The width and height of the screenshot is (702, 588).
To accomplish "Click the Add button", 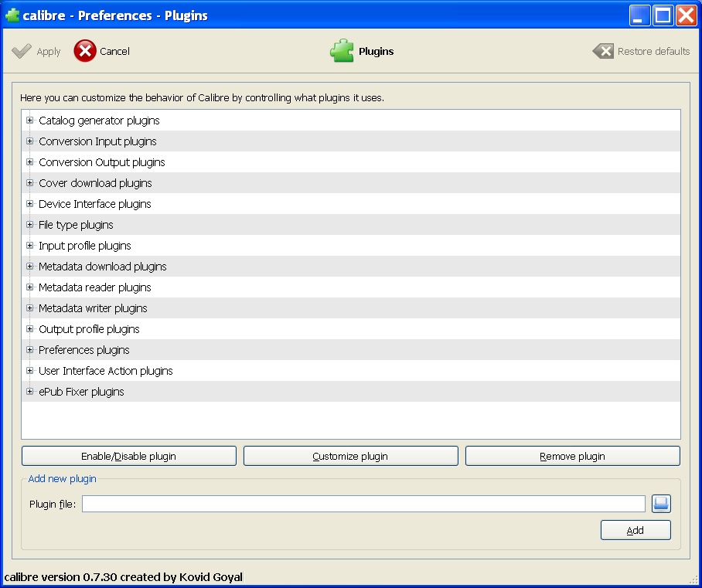I will click(x=636, y=530).
